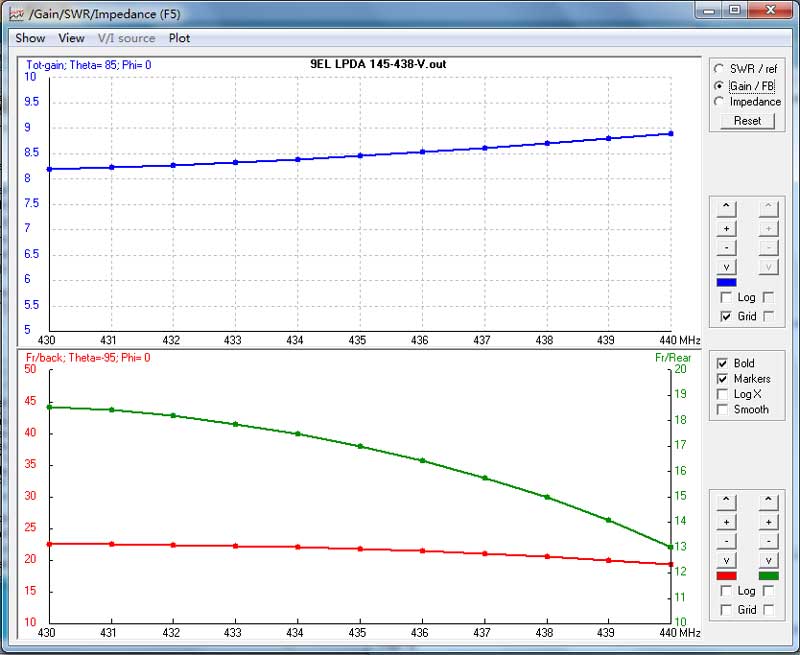Enable the LogX checkbox
This screenshot has width=800, height=655.
[x=722, y=394]
